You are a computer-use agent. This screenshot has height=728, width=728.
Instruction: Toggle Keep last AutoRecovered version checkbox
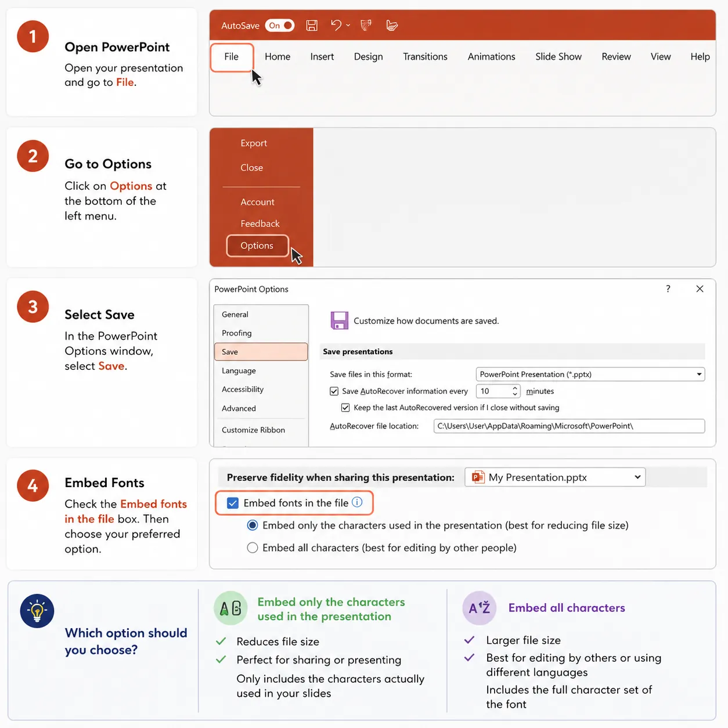click(345, 408)
